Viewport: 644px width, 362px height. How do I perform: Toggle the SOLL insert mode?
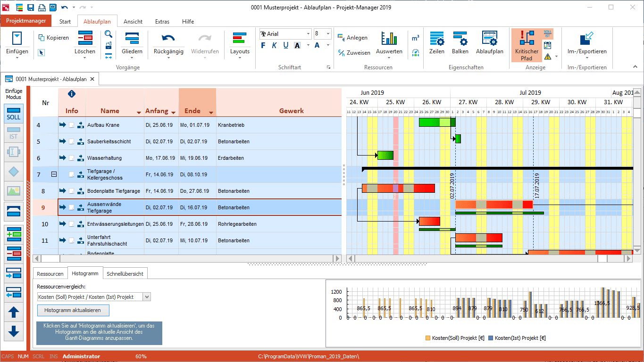point(14,114)
